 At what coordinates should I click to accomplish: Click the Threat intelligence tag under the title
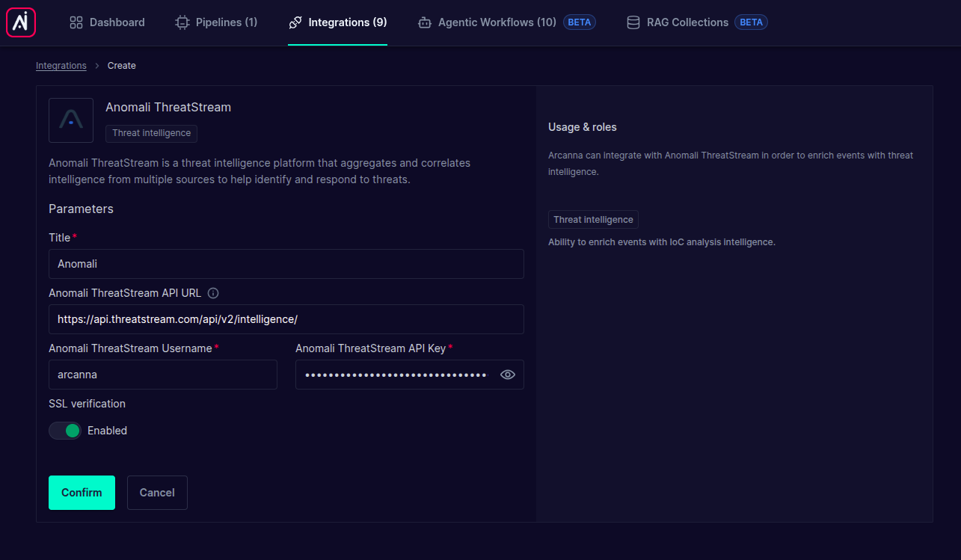[x=151, y=133]
